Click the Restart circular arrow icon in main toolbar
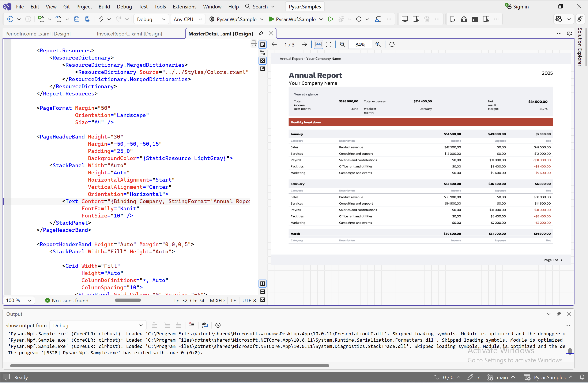The height and width of the screenshot is (383, 588). pos(359,19)
